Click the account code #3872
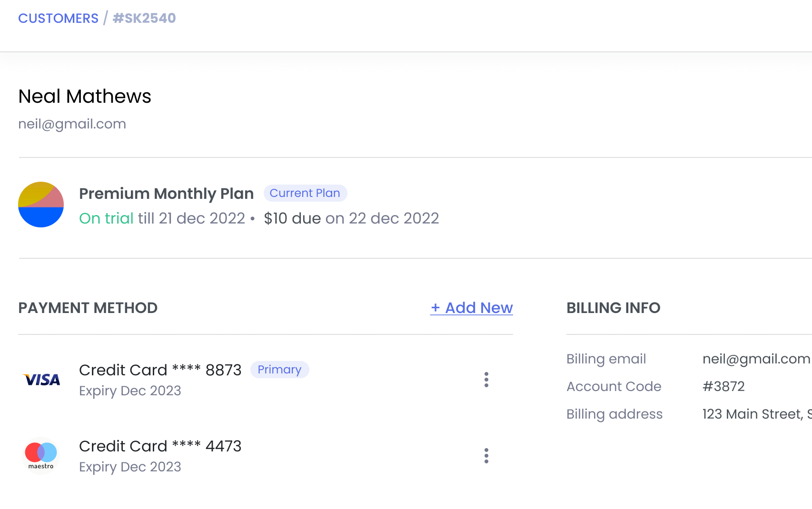 (x=723, y=386)
